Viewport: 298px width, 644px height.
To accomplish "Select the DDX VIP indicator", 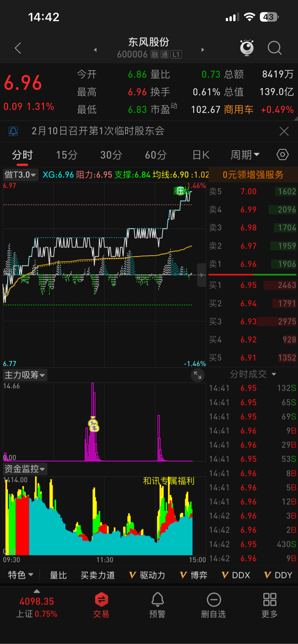I will (x=236, y=575).
